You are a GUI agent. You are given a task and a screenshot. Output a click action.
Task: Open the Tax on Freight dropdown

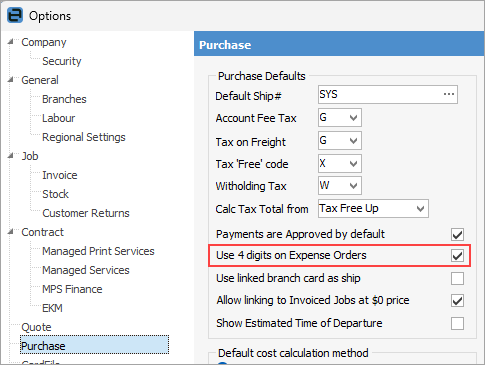353,141
